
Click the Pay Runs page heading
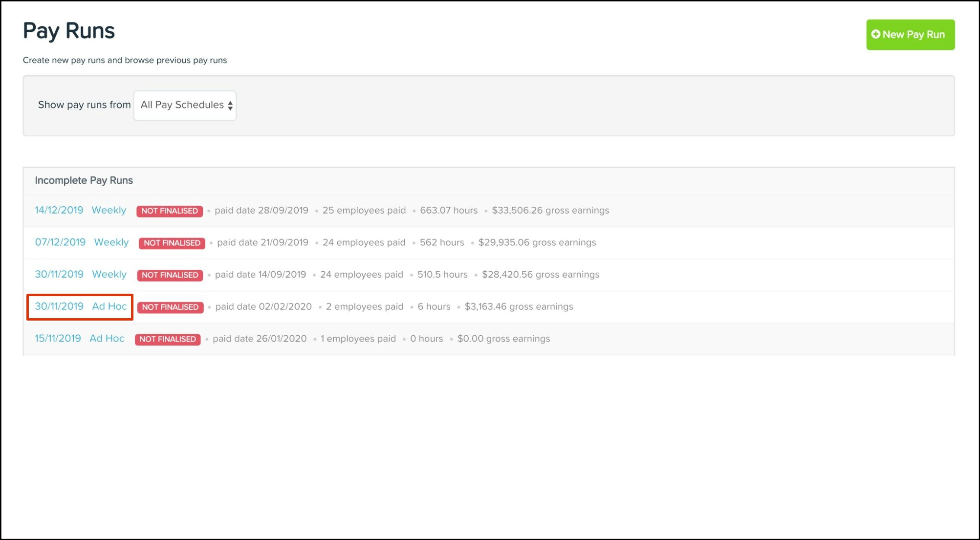[x=68, y=31]
